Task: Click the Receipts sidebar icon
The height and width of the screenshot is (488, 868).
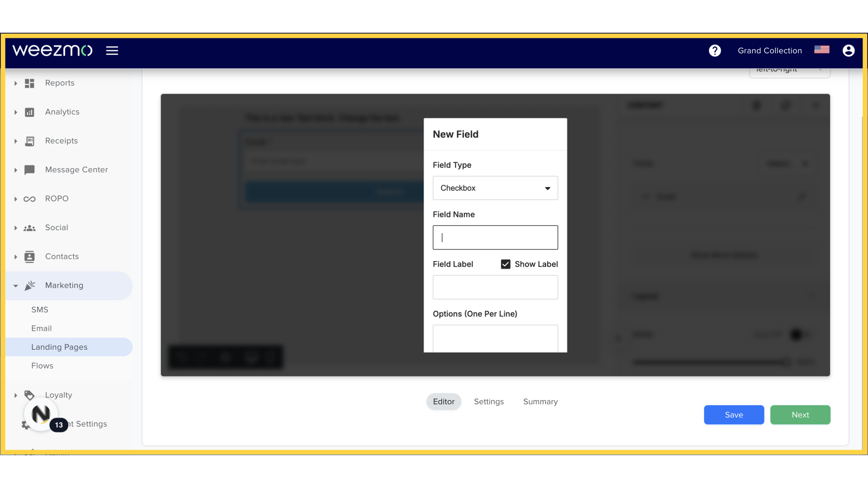Action: click(30, 141)
